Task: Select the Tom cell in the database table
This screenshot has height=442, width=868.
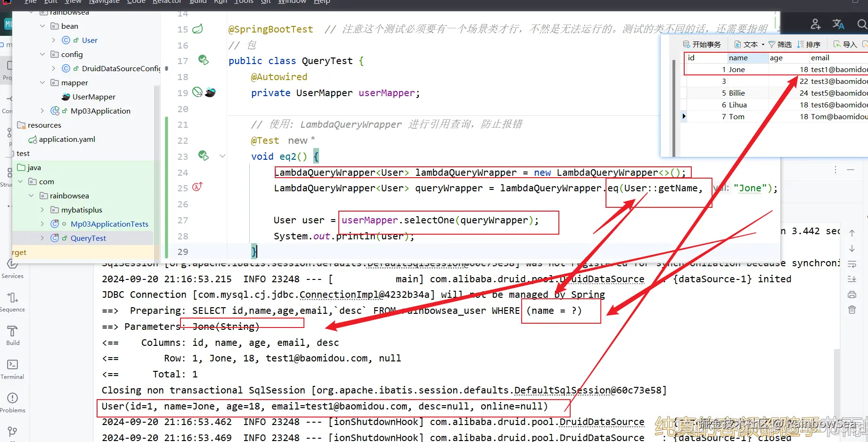Action: tap(747, 117)
